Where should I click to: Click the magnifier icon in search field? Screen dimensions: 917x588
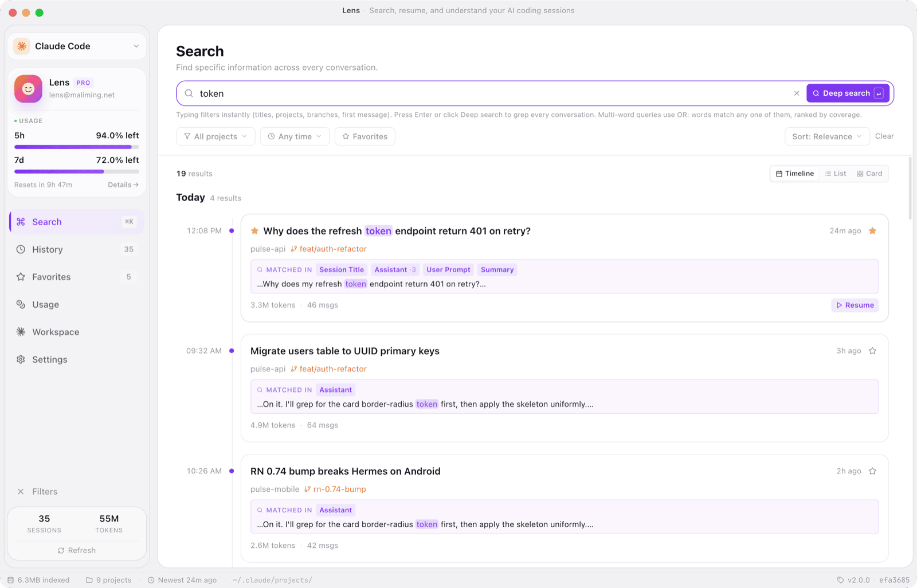[x=189, y=93]
